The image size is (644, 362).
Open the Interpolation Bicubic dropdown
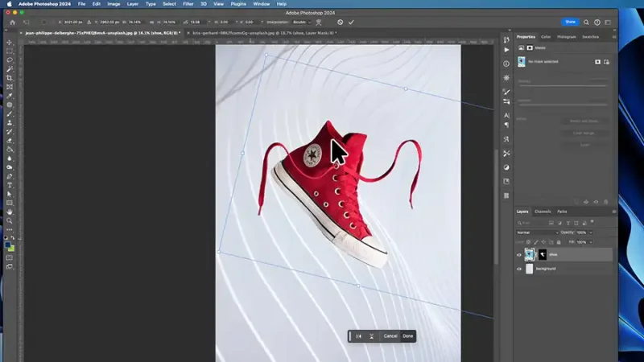[x=302, y=23]
